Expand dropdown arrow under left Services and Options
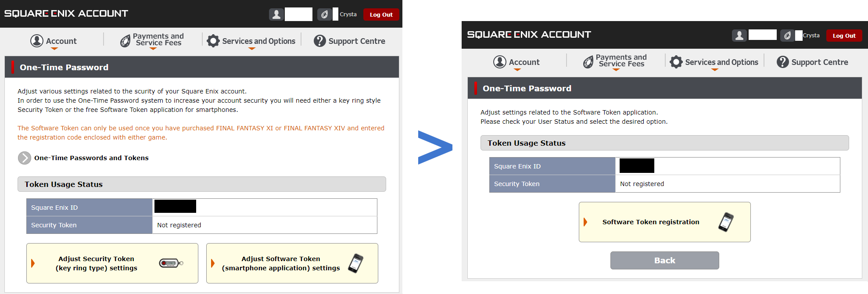This screenshot has height=294, width=868. pyautogui.click(x=252, y=49)
